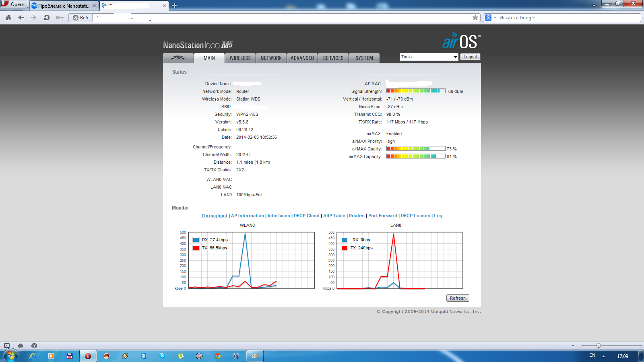Screen dimensions: 644x362
Task: Switch to the NETWORK tab
Action: (x=271, y=58)
